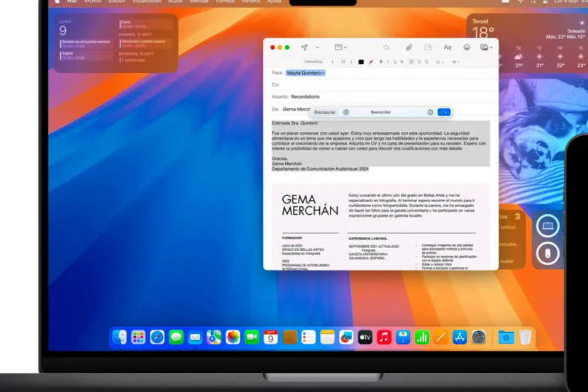
Task: Confirm the rewrite with the blue OK button
Action: [x=443, y=113]
